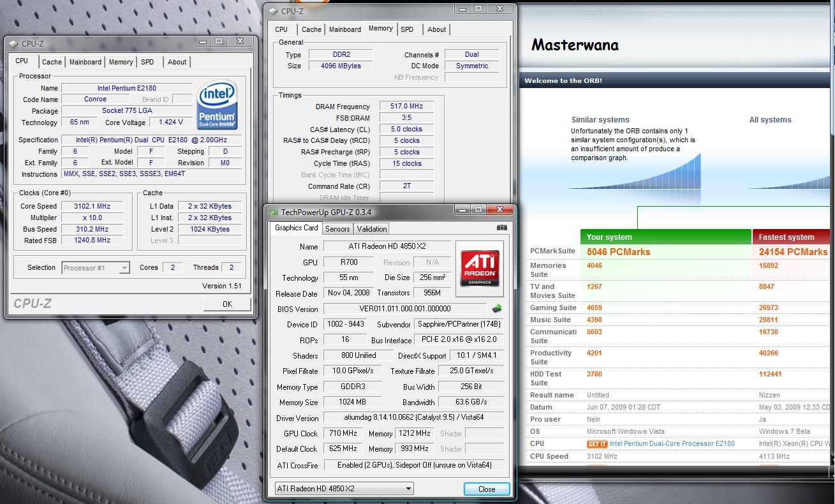The image size is (835, 504).
Task: Click the DRAM Frequency 517.0 MHz field
Action: click(x=407, y=107)
